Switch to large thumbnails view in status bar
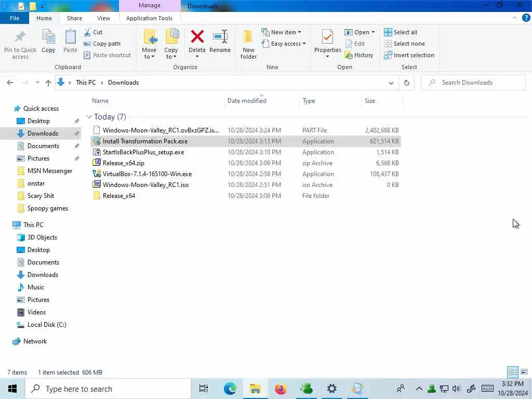The image size is (532, 399). coord(524,372)
